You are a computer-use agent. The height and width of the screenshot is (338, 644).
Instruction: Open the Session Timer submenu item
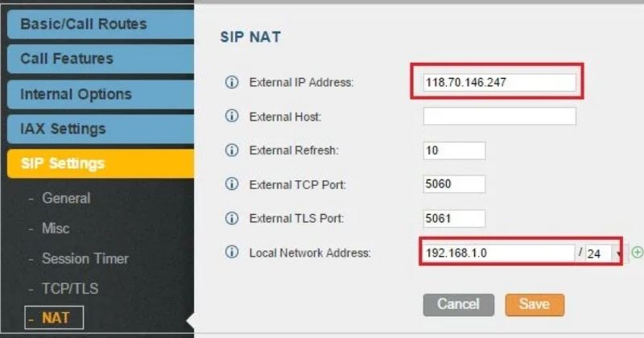click(85, 259)
